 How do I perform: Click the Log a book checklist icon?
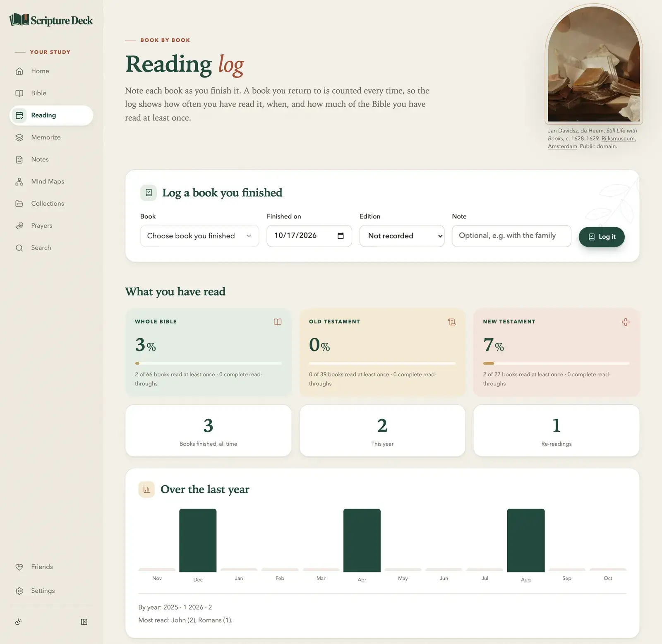[149, 193]
